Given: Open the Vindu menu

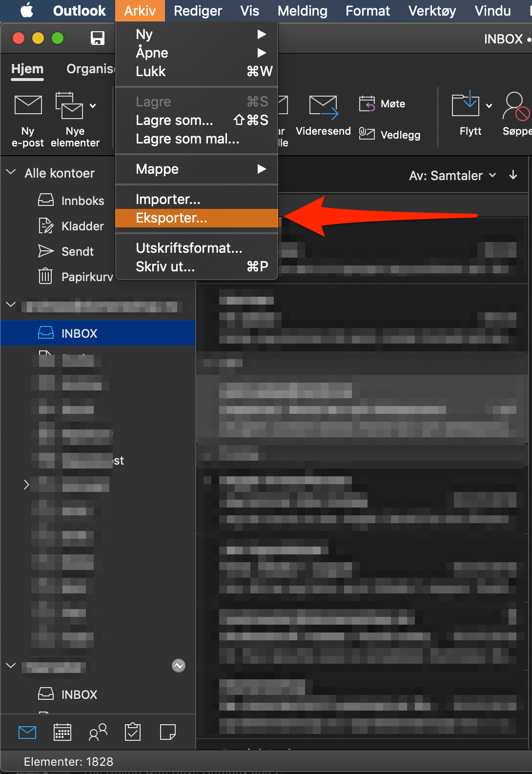Looking at the screenshot, I should click(x=492, y=11).
